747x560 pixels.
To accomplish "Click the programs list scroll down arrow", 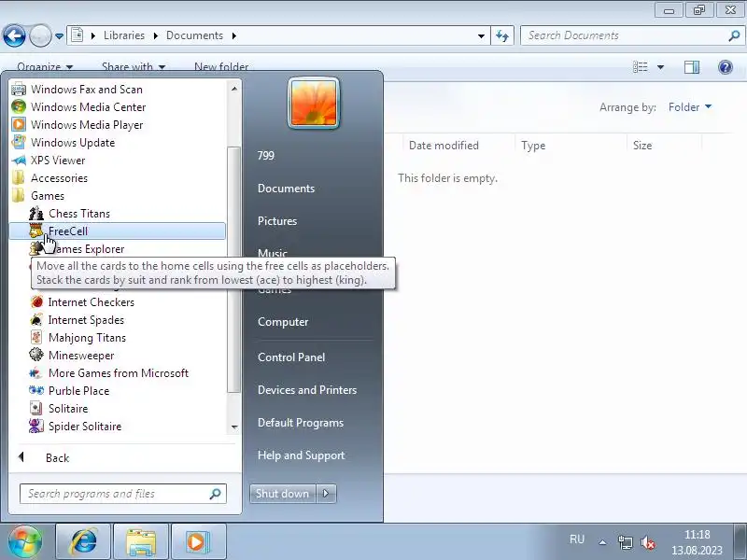I will (234, 427).
